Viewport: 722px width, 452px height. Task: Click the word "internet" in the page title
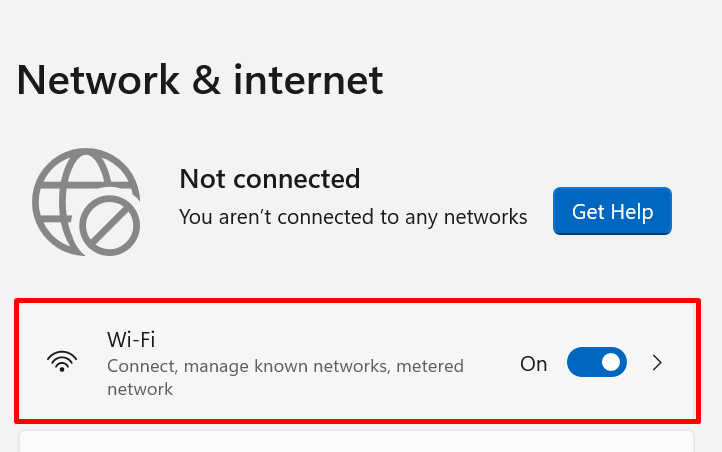(x=308, y=80)
